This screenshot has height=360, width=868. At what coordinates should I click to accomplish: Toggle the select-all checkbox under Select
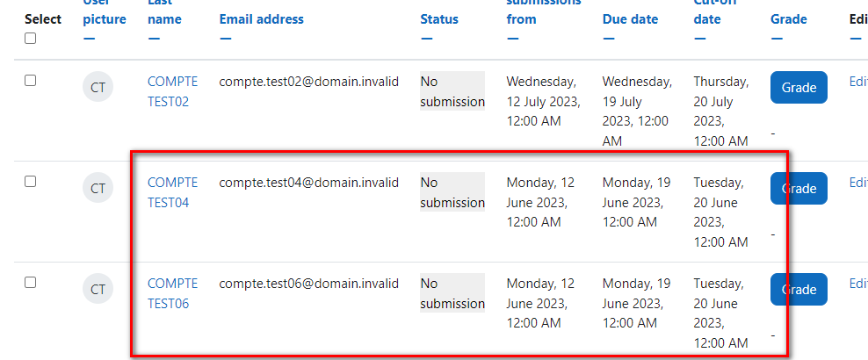(31, 39)
